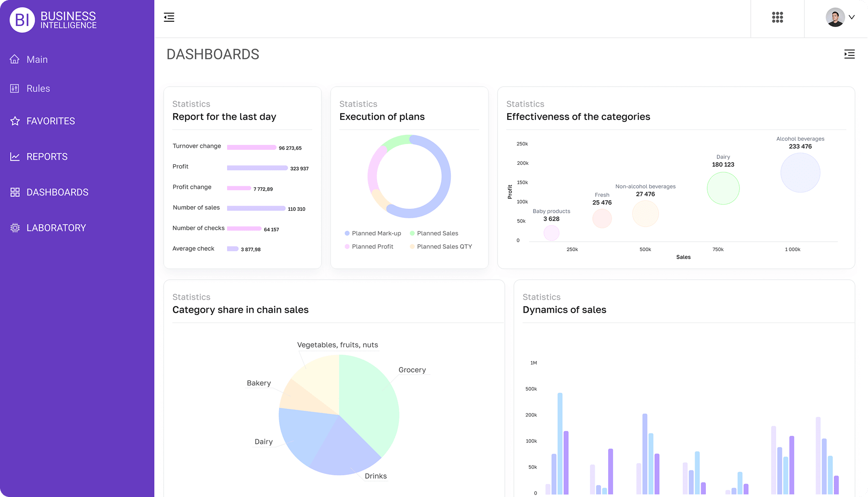Open the Report for the last day card title
This screenshot has height=497, width=868.
[224, 117]
